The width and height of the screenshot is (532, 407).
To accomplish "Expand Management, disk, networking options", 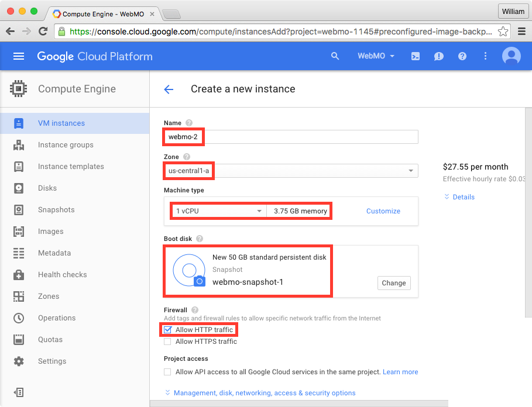I will (260, 393).
